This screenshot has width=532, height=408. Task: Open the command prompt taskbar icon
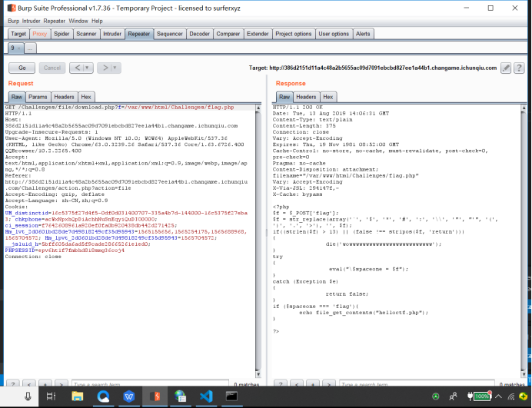coord(231,396)
